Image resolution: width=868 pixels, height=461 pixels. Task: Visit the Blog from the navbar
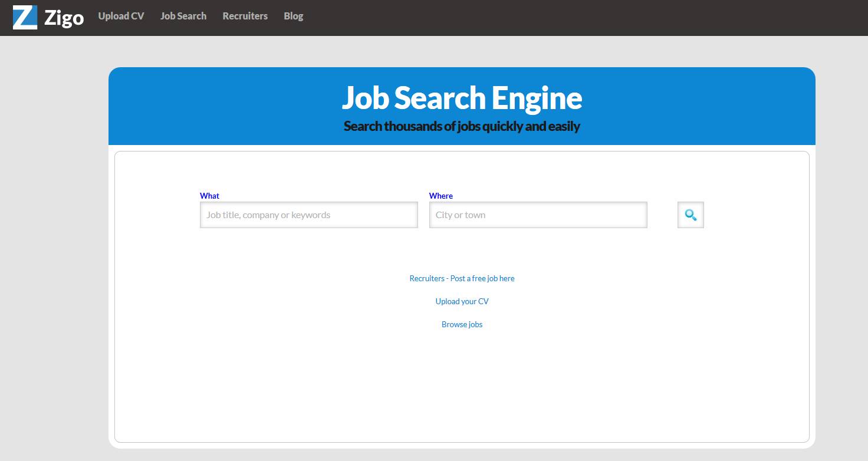293,17
